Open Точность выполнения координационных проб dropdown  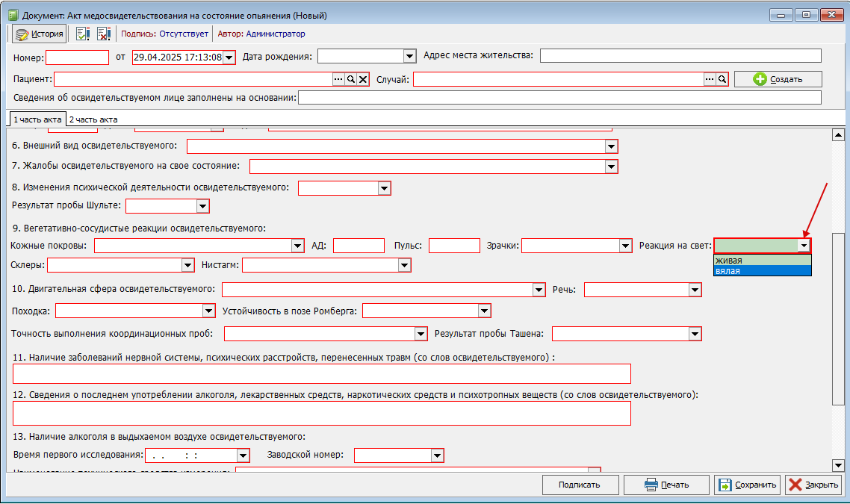(421, 334)
